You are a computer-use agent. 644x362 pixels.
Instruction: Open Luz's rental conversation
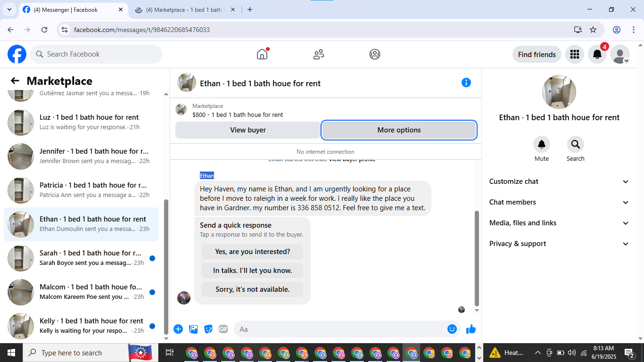pos(82,123)
